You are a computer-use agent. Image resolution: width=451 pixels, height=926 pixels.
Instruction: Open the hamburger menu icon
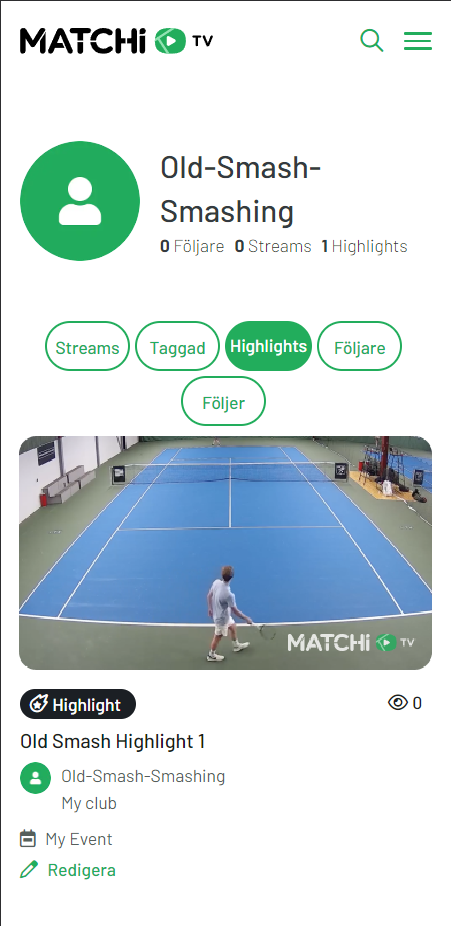tap(418, 41)
